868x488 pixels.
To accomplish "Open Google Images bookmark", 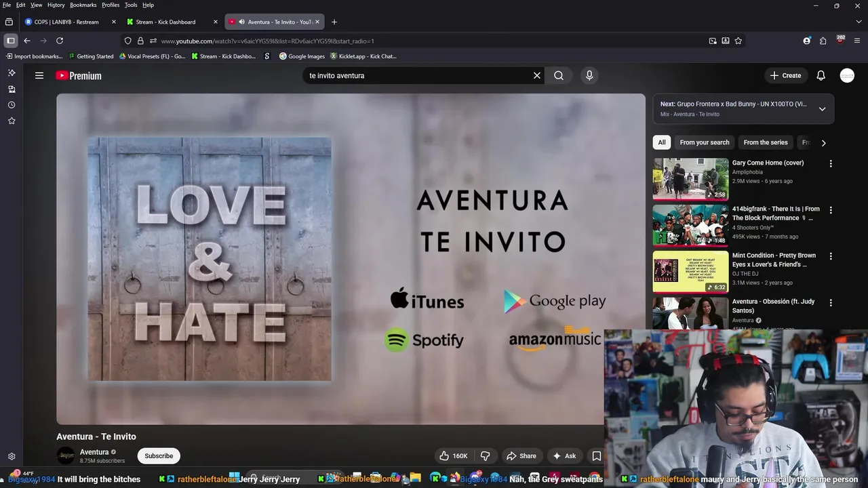I will [x=302, y=56].
